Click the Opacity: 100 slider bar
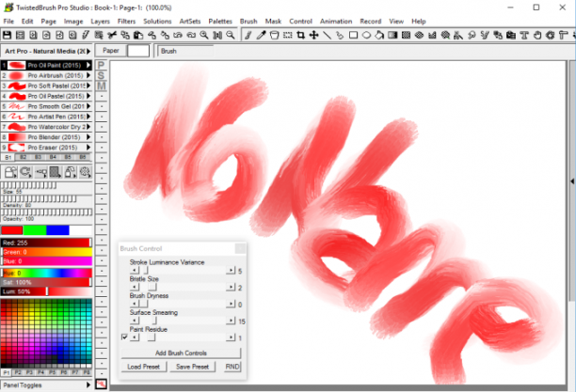 coord(46,212)
